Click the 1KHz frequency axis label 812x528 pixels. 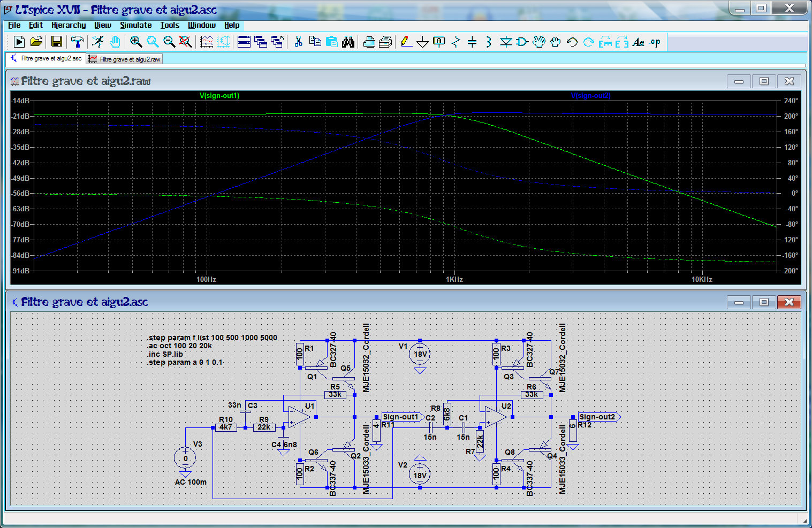tap(454, 279)
